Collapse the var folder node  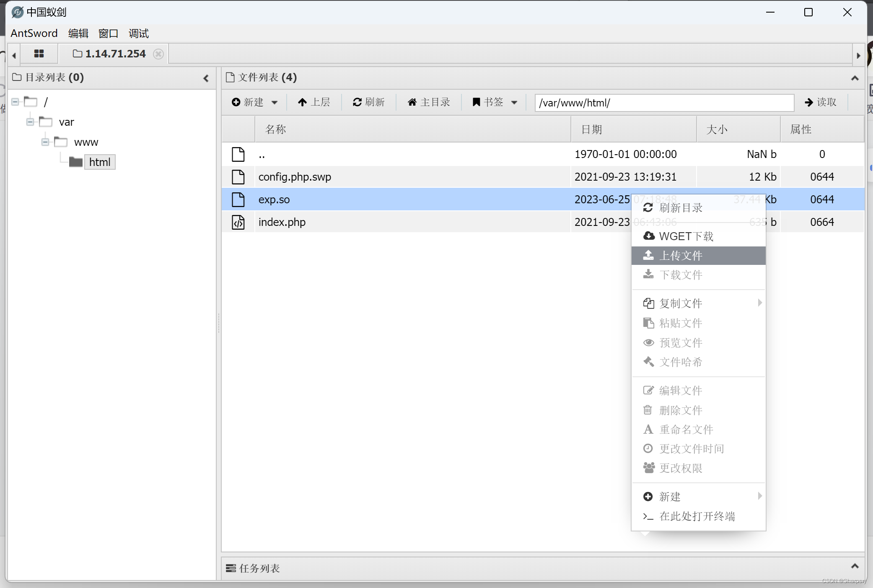coord(30,122)
